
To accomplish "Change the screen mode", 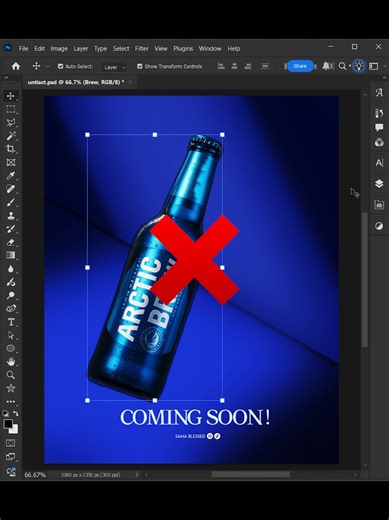I will tap(11, 457).
